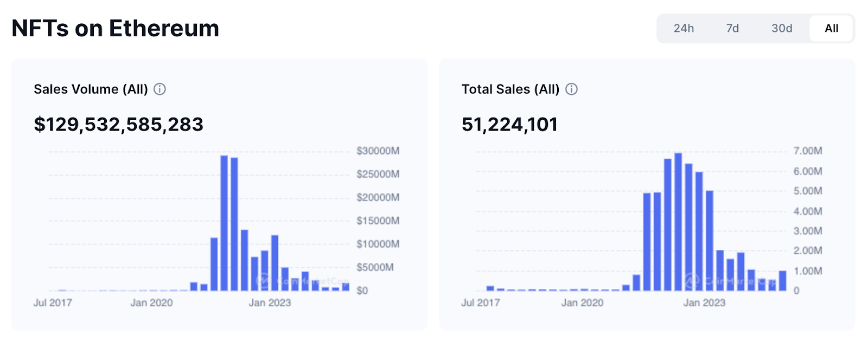The width and height of the screenshot is (868, 343).
Task: Click the 7.00M axis label
Action: click(x=808, y=151)
